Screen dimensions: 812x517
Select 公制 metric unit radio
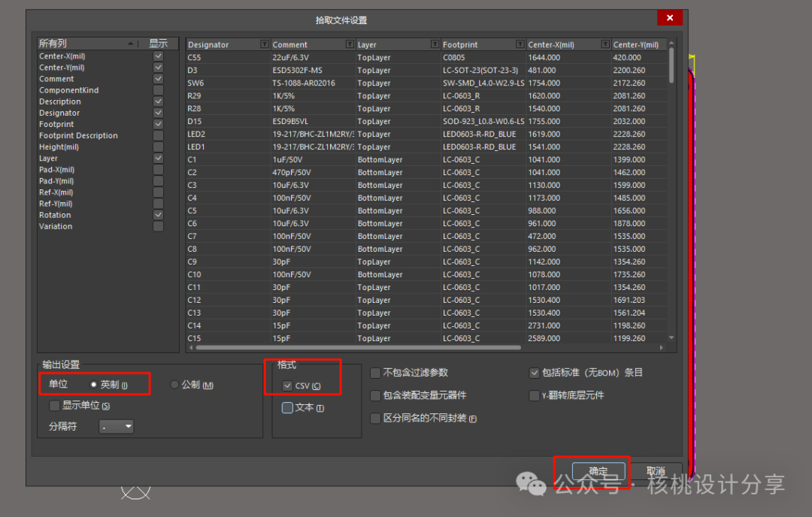pyautogui.click(x=174, y=385)
